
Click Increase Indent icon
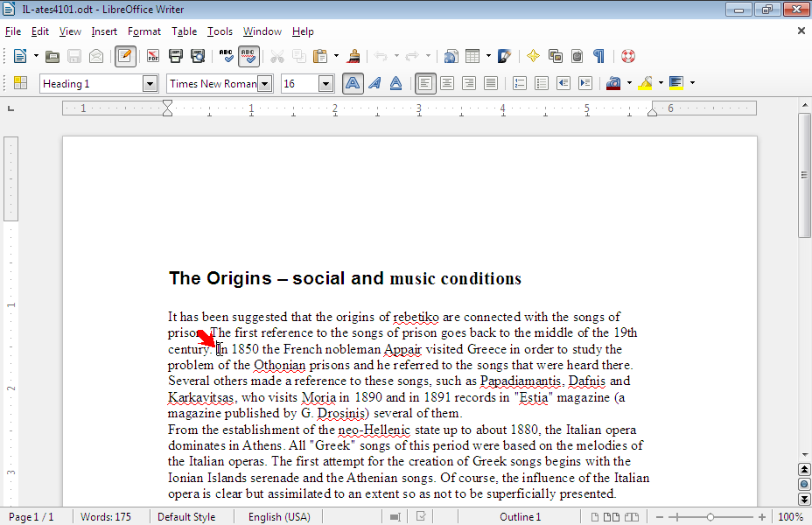tap(585, 83)
